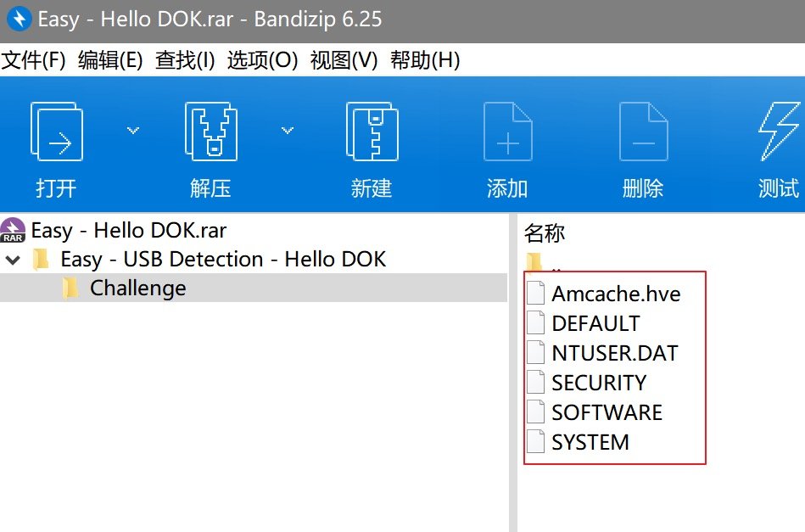Open the 新建 (New archive) toolbar icon

[371, 132]
